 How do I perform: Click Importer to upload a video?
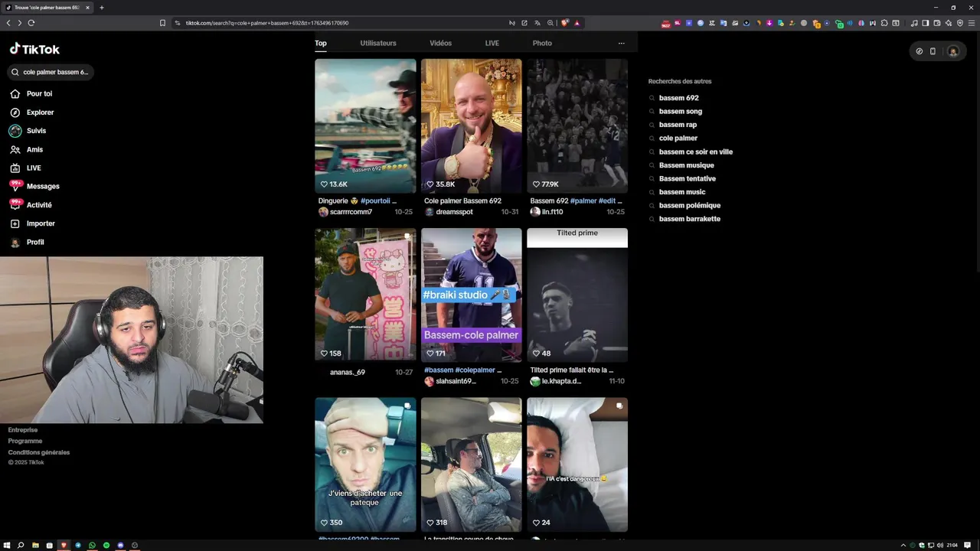[x=32, y=223]
